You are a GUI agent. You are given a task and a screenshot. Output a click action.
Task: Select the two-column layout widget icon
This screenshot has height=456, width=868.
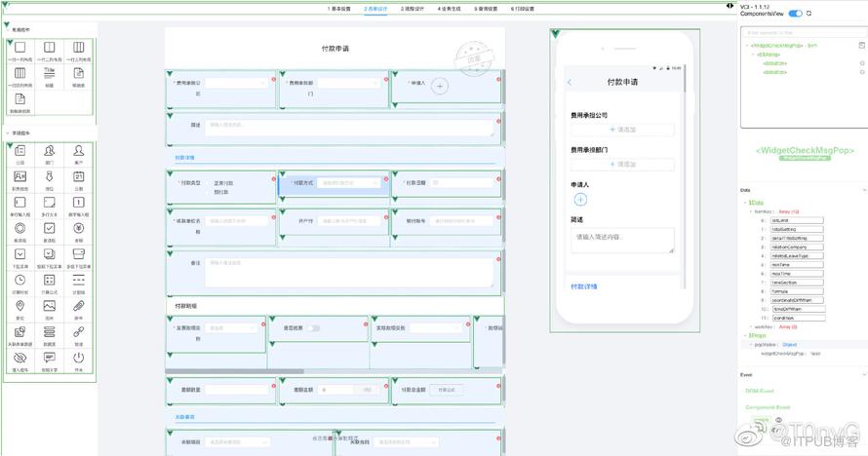[x=50, y=47]
